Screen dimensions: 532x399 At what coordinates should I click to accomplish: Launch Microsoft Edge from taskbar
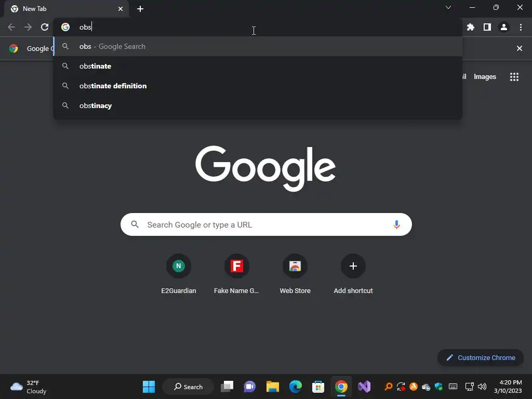[x=296, y=387]
